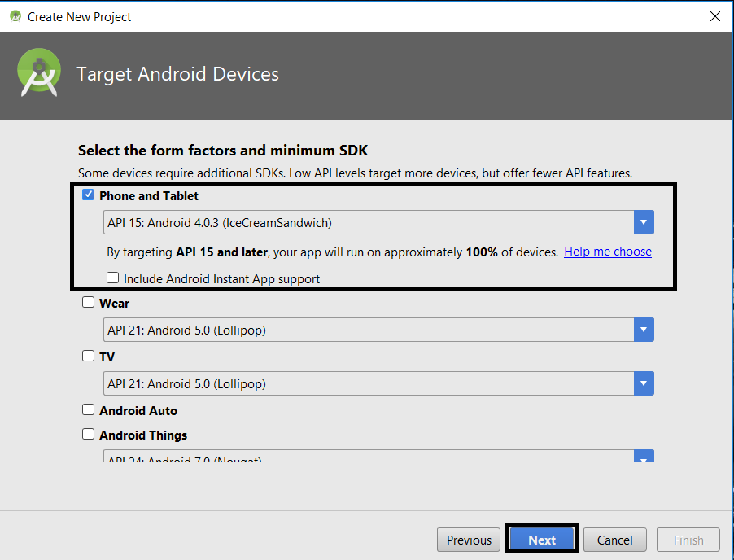734x560 pixels.
Task: Expand the Android Things SDK dropdown arrow
Action: click(x=644, y=457)
